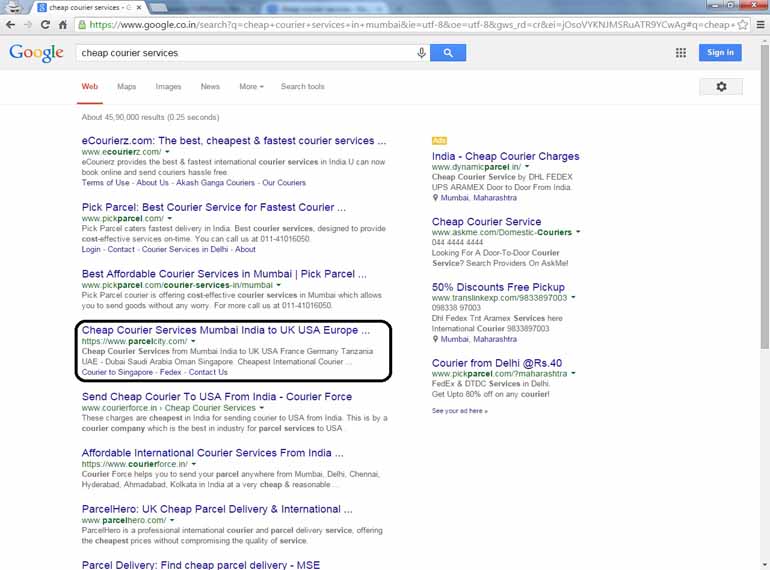
Task: Open Courier to Singapore sitelink
Action: click(117, 372)
